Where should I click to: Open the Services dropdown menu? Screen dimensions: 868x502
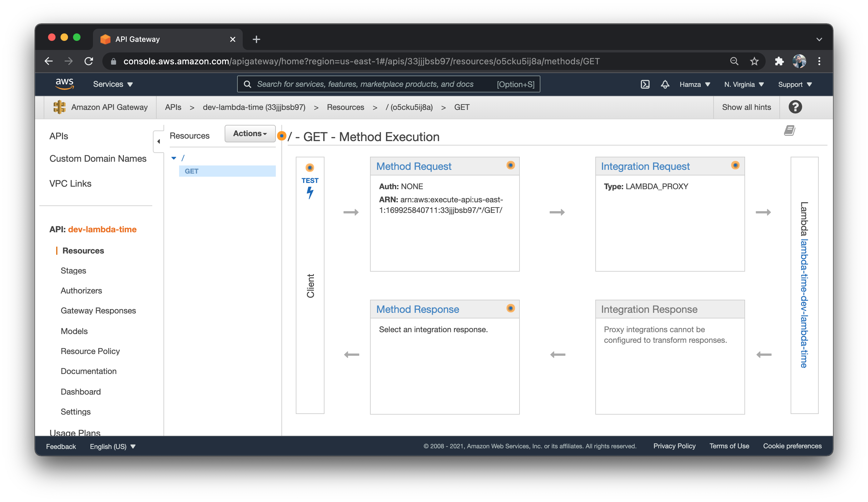pos(113,84)
